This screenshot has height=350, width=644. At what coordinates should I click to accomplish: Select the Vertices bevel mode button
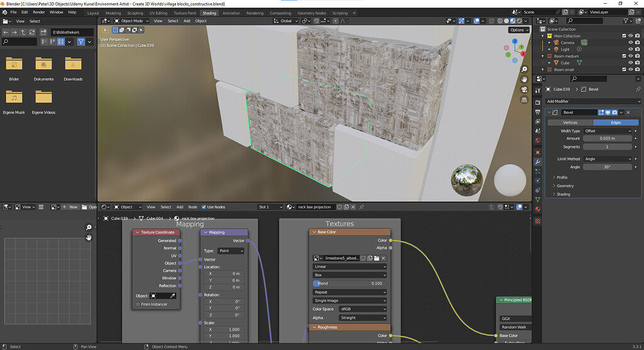pos(570,122)
